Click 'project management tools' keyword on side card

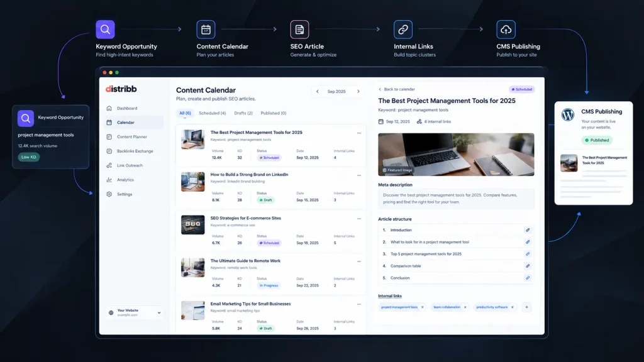[45, 135]
